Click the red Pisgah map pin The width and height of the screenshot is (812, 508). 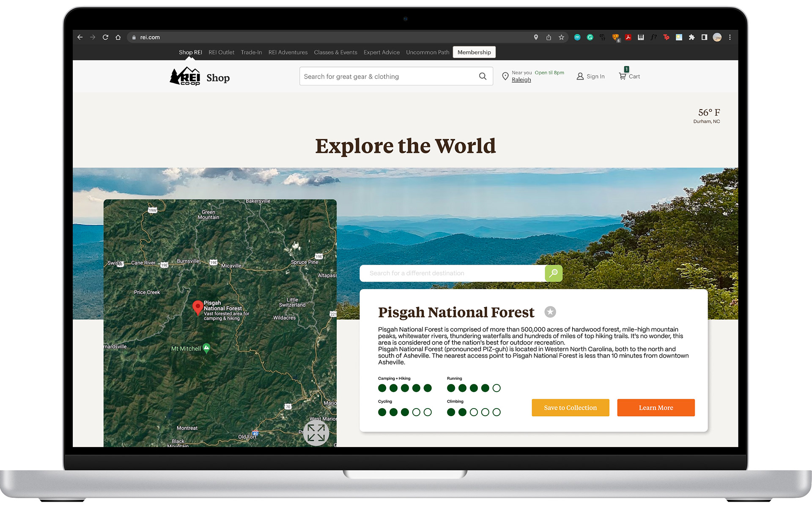(198, 308)
